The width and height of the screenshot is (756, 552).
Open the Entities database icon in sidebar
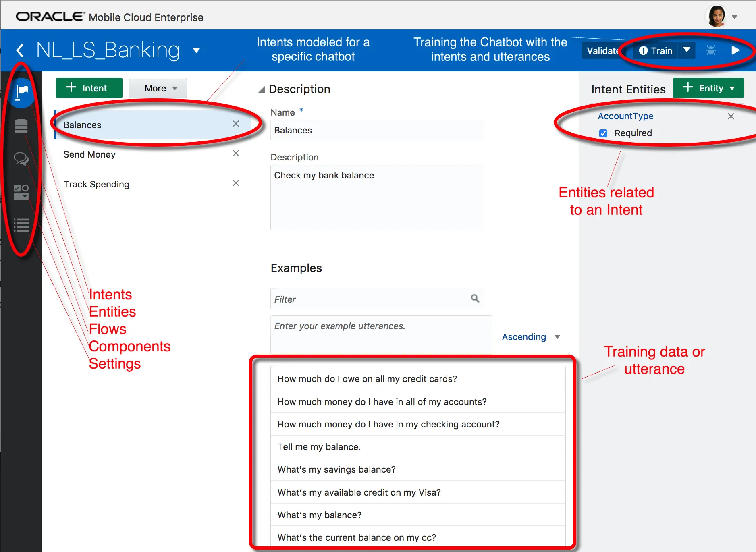pos(21,126)
